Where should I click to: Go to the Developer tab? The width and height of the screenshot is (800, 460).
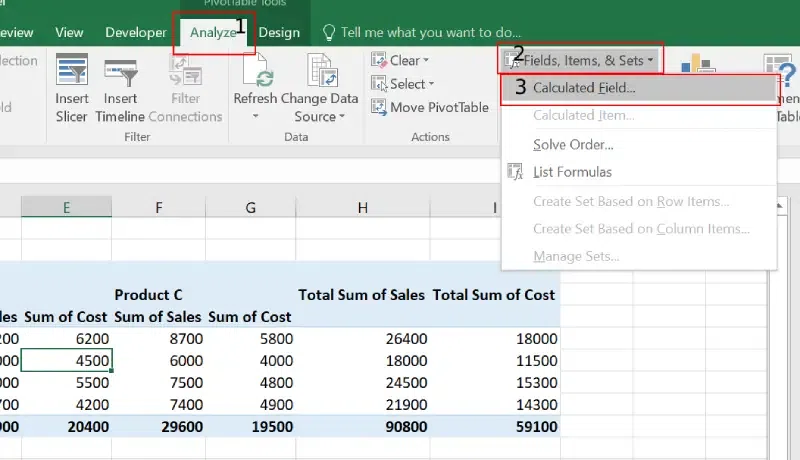pos(136,32)
